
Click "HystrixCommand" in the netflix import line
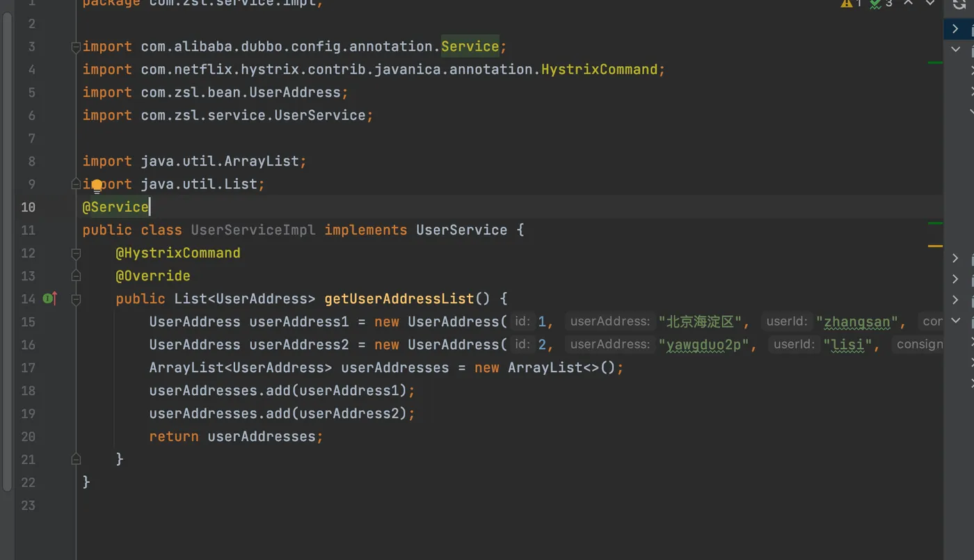pos(600,70)
